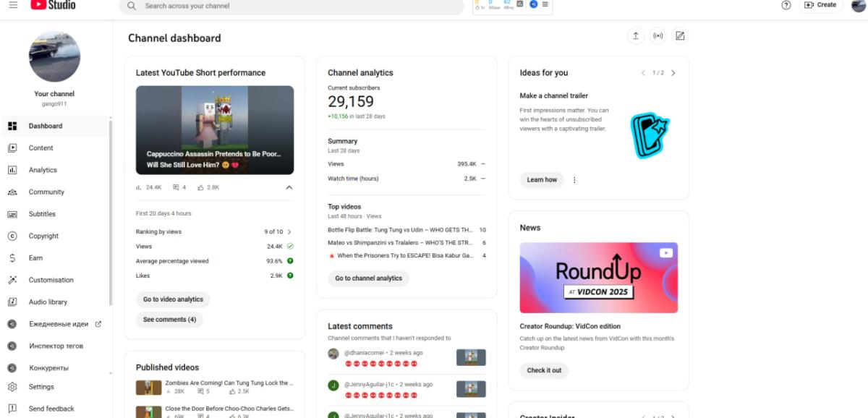Open the Help question mark icon

[786, 5]
